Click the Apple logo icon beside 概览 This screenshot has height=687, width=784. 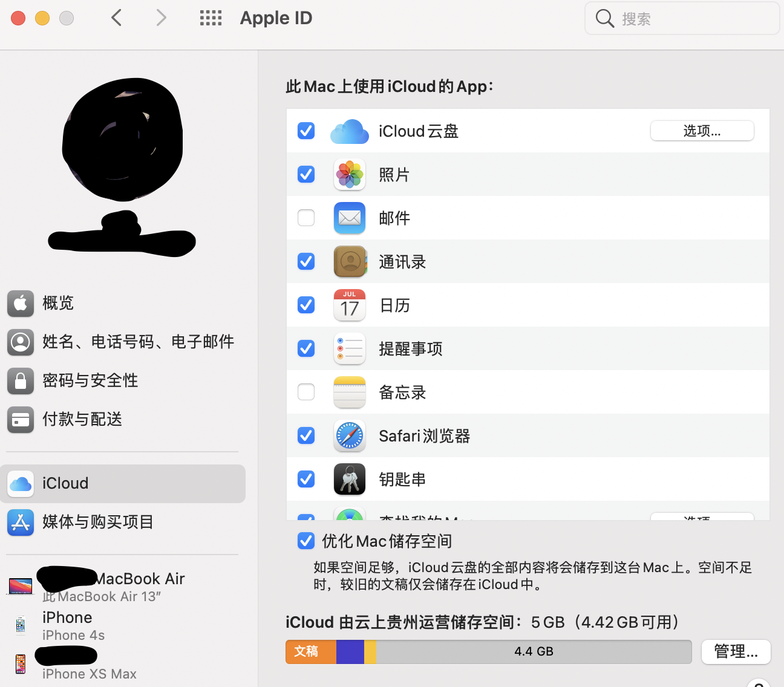point(21,303)
